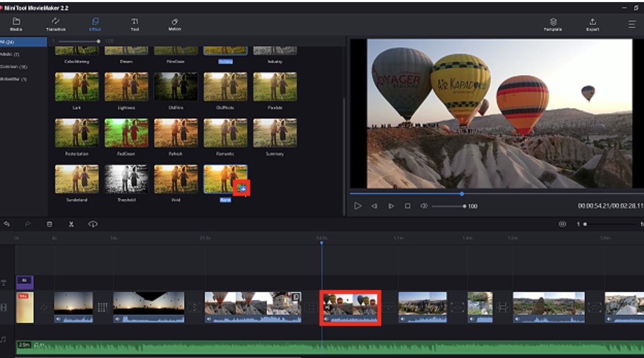Mute the preview player volume
This screenshot has height=358, width=644.
[x=424, y=206]
